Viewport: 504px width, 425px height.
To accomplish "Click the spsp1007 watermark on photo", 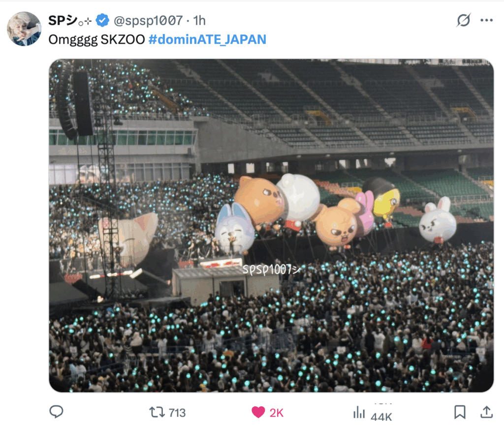I will 272,270.
